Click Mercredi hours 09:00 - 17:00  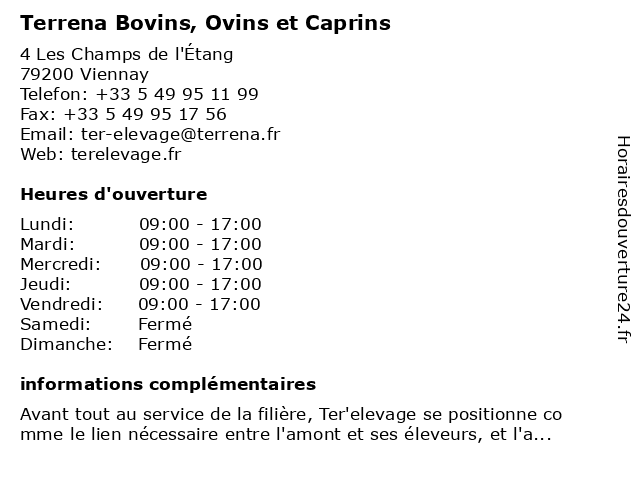[x=201, y=264]
